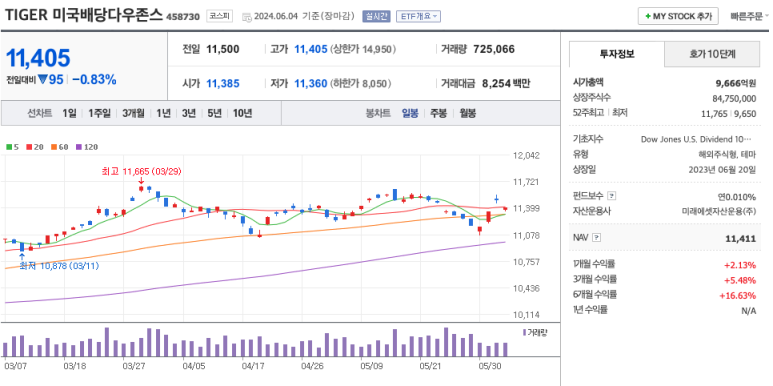Click the 시가총액 value 9,666억원
Viewport: 773px width, 386px height.
click(x=736, y=83)
